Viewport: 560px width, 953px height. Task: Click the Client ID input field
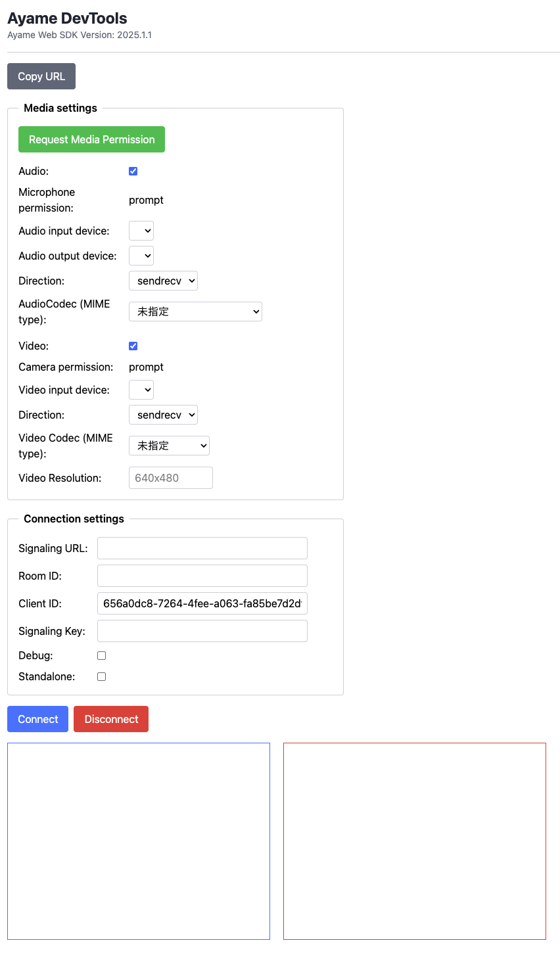(202, 603)
